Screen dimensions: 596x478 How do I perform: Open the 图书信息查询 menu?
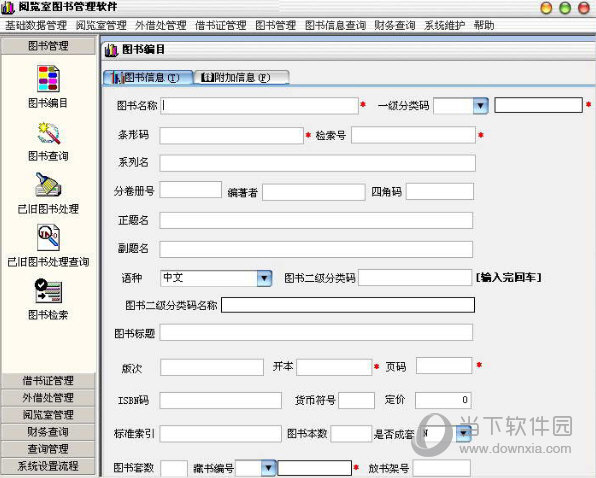335,25
